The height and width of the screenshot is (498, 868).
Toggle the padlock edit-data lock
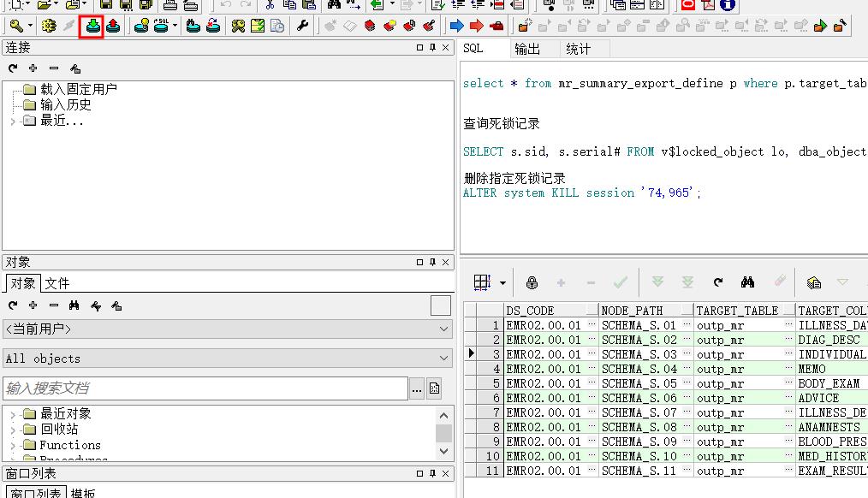[x=532, y=282]
